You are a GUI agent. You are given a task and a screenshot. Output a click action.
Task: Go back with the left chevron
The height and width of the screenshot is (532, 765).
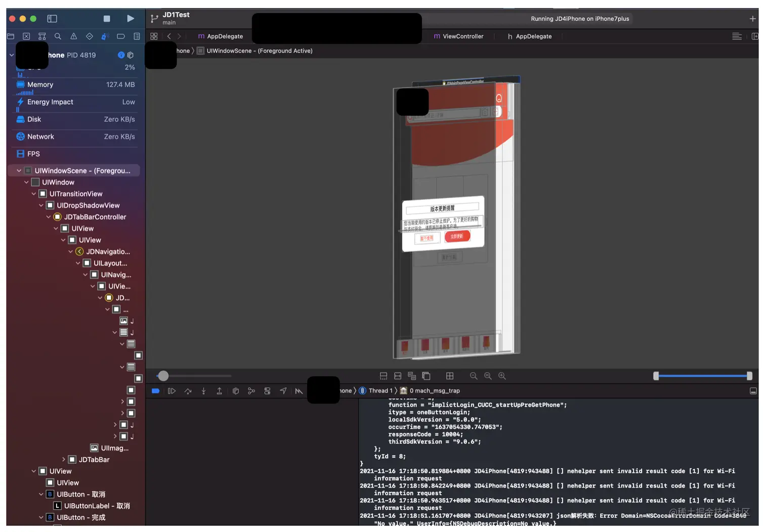click(x=169, y=36)
